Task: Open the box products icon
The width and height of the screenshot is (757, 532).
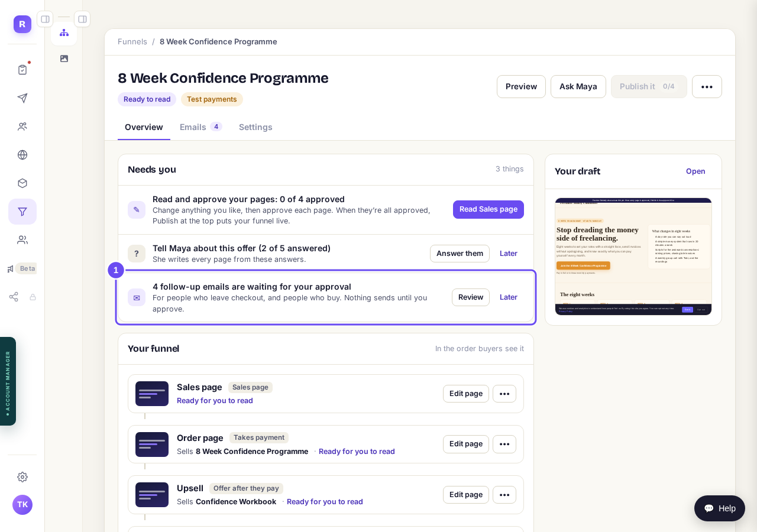Action: click(x=22, y=183)
